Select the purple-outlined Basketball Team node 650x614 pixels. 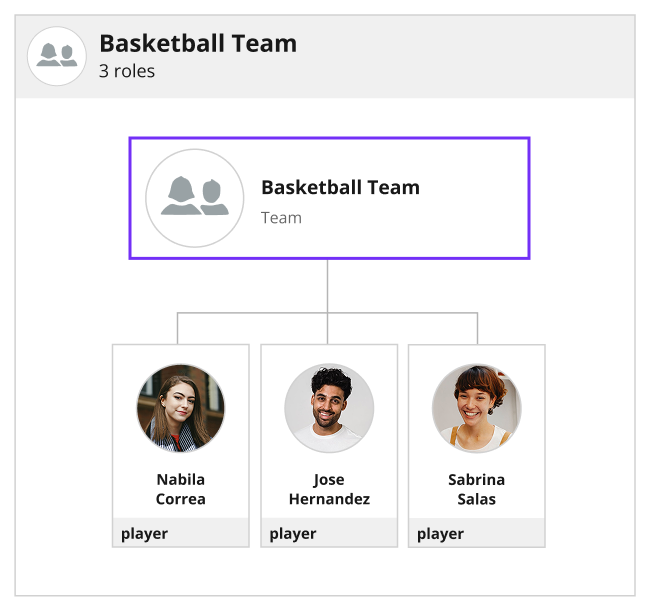[330, 198]
